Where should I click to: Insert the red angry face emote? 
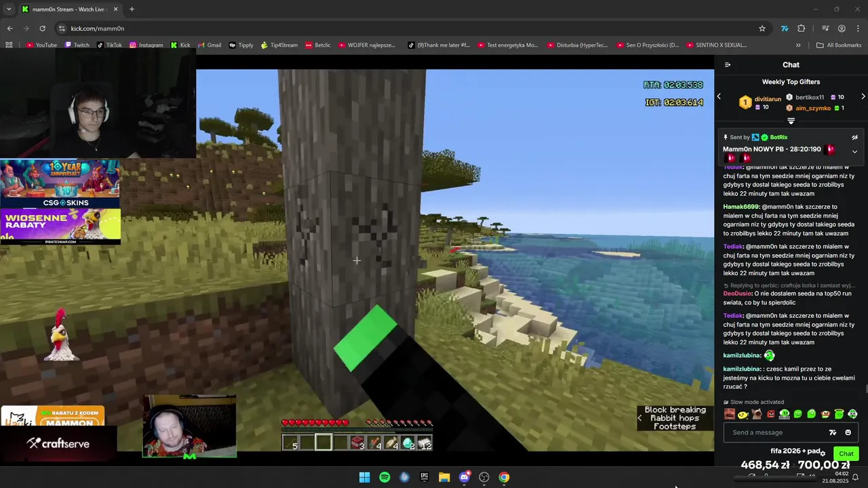coord(770,414)
